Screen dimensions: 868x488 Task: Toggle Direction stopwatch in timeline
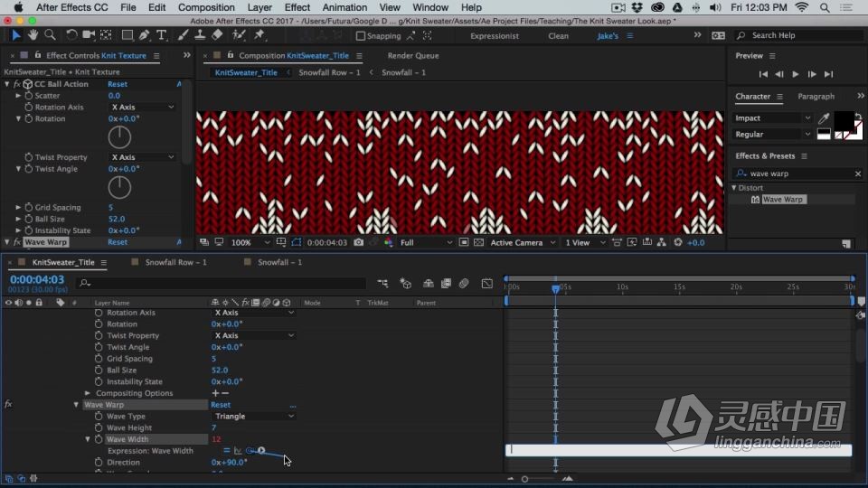99,463
